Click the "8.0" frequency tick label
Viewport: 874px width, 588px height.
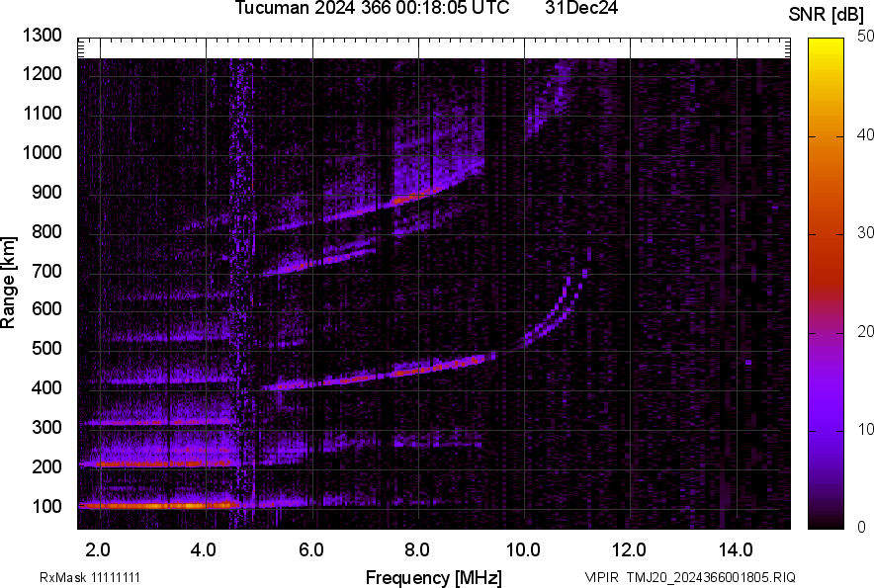point(417,549)
